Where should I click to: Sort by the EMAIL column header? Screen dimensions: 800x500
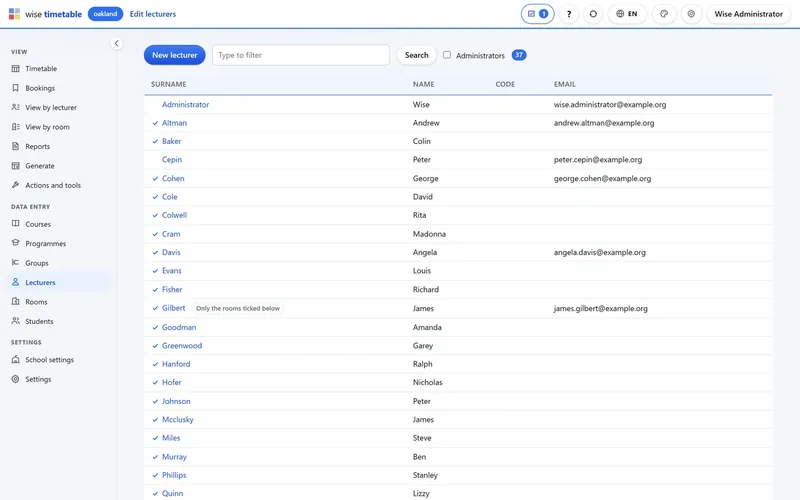[565, 84]
